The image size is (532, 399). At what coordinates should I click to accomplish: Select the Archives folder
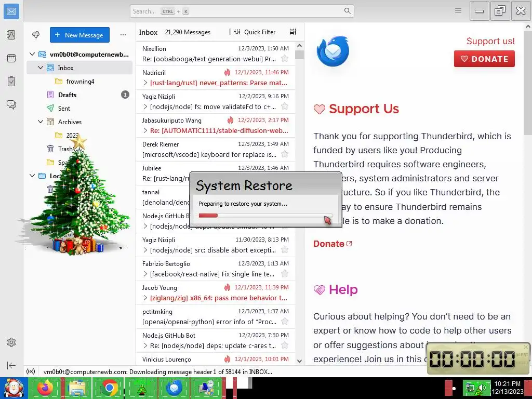pyautogui.click(x=79, y=122)
